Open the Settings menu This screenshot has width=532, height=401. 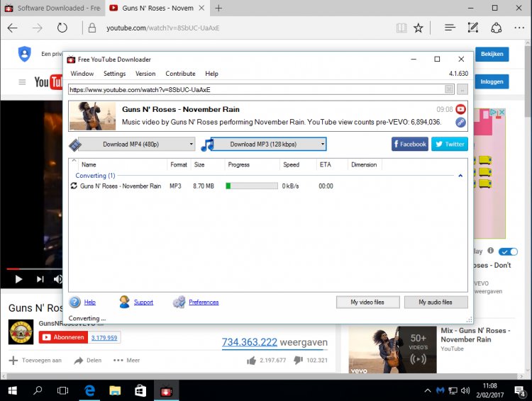pyautogui.click(x=114, y=74)
